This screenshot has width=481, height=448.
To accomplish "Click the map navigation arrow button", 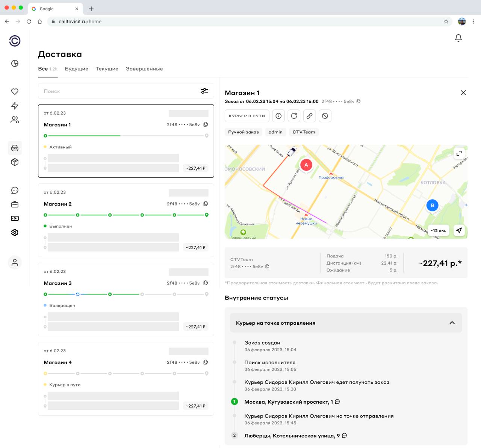I will tap(459, 230).
